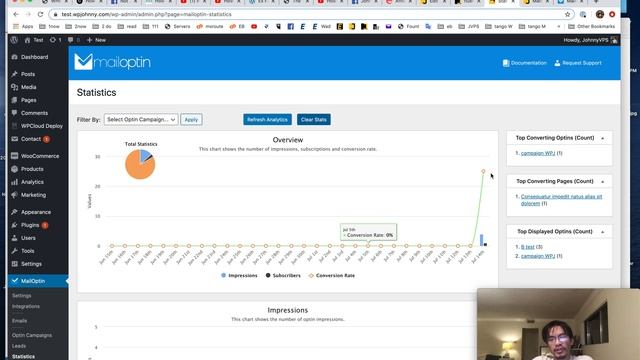Screen dimensions: 640x360
Task: Open Settings icon in sidebar
Action: 15,264
